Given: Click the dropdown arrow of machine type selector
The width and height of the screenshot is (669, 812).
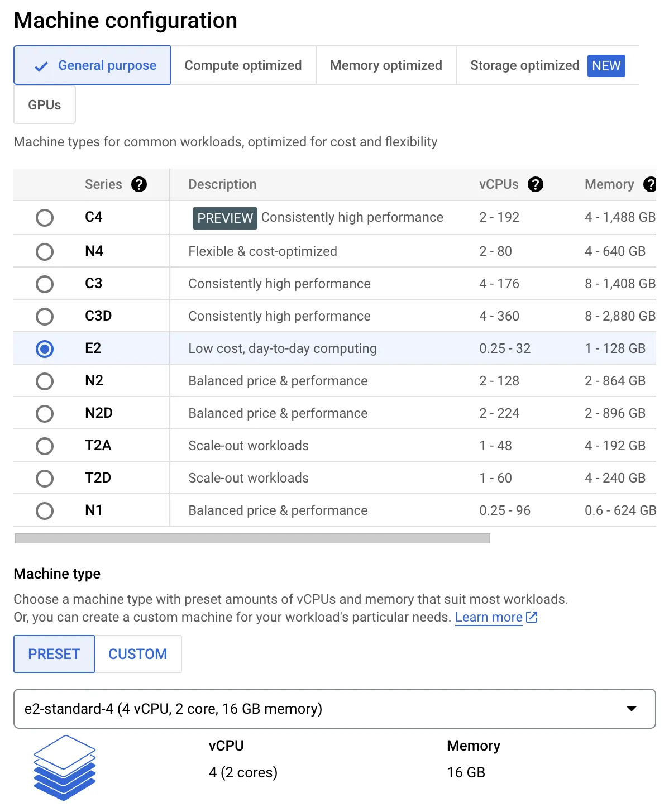Looking at the screenshot, I should (632, 709).
